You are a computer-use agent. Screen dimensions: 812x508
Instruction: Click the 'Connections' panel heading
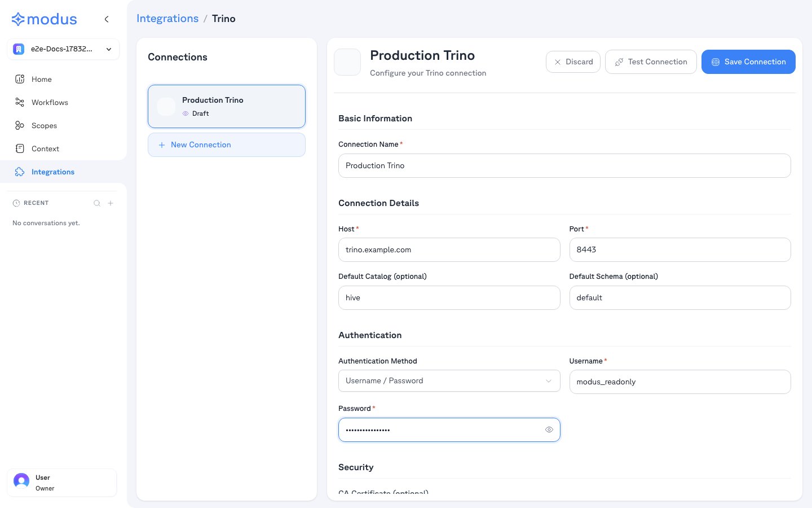pos(178,57)
